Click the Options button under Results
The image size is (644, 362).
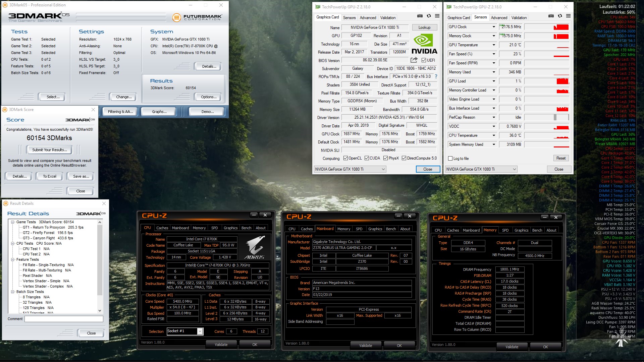pyautogui.click(x=209, y=97)
